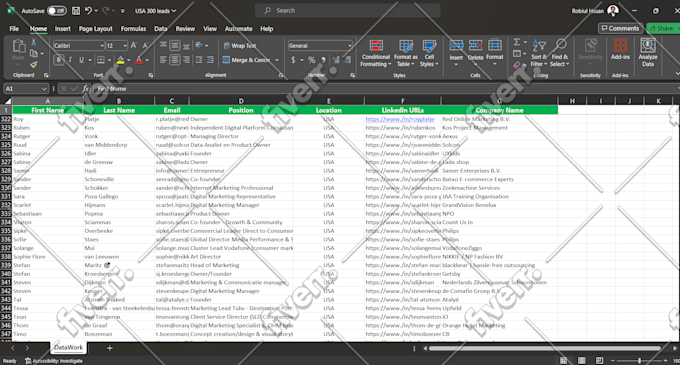The width and height of the screenshot is (680, 365).
Task: Select the First Name header cell
Action: click(48, 110)
